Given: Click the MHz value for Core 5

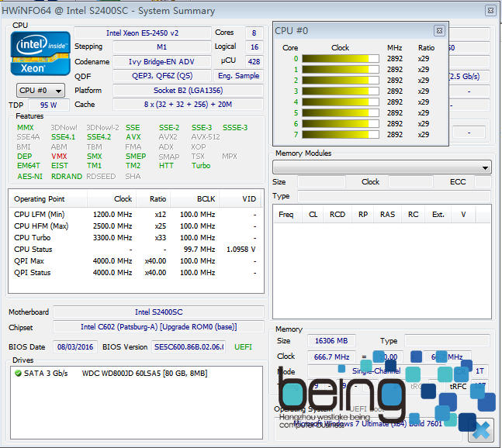Looking at the screenshot, I should pyautogui.click(x=395, y=113).
